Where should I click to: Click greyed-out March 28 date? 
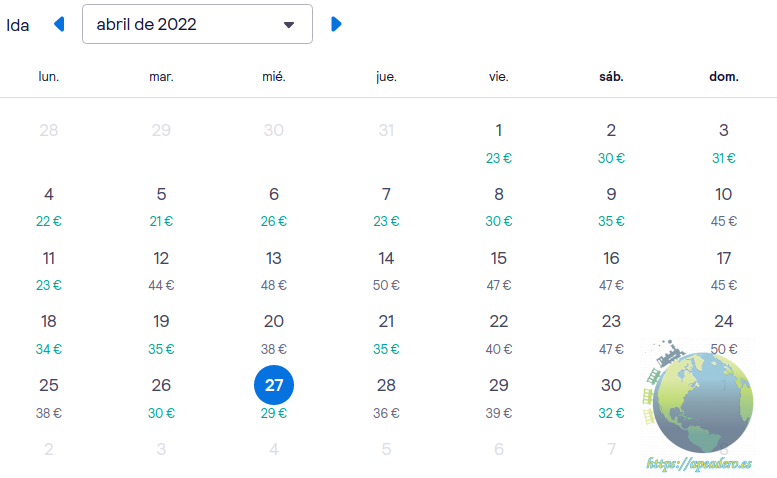pyautogui.click(x=49, y=130)
